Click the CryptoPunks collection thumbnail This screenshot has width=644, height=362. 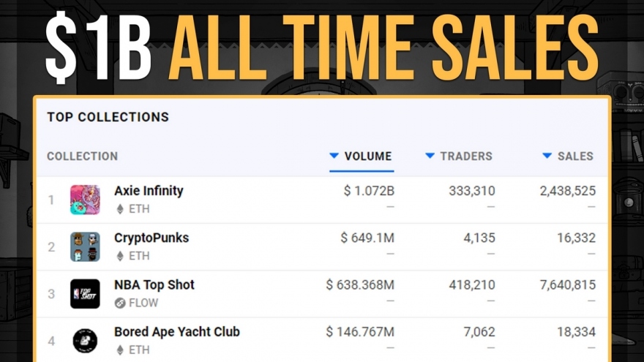click(85, 246)
